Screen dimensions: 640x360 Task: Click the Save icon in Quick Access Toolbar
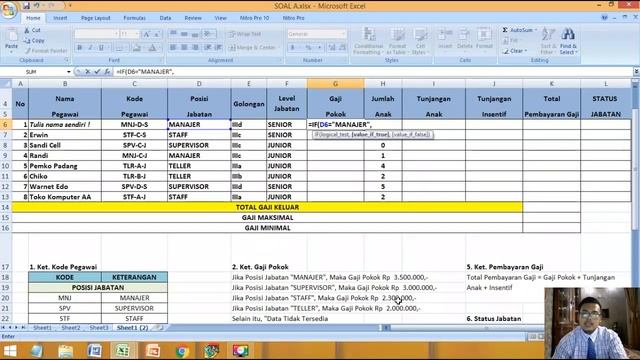point(27,6)
